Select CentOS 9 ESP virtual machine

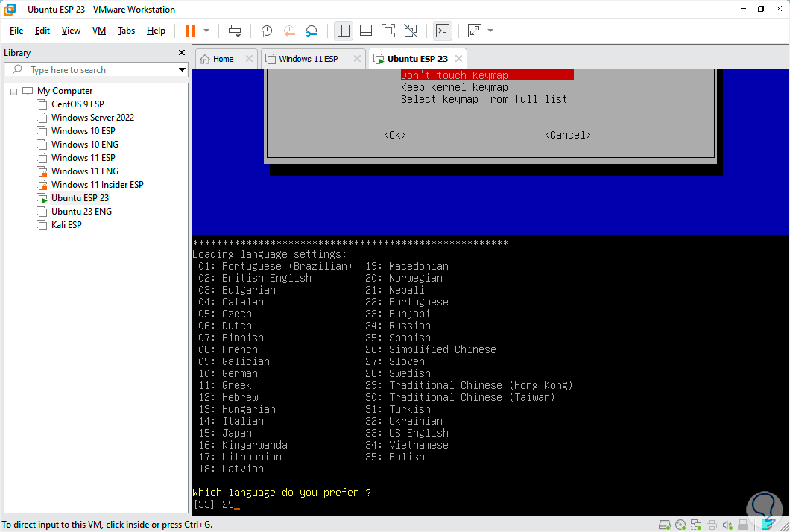click(78, 104)
